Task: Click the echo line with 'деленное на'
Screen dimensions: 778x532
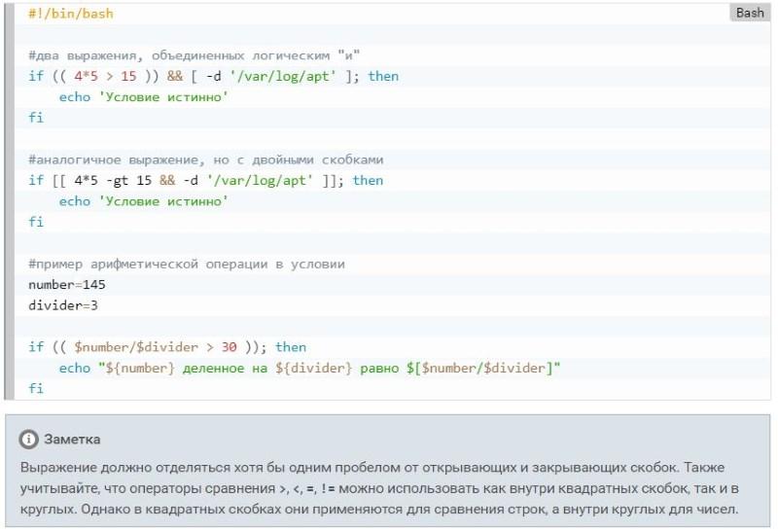Action: coord(309,368)
